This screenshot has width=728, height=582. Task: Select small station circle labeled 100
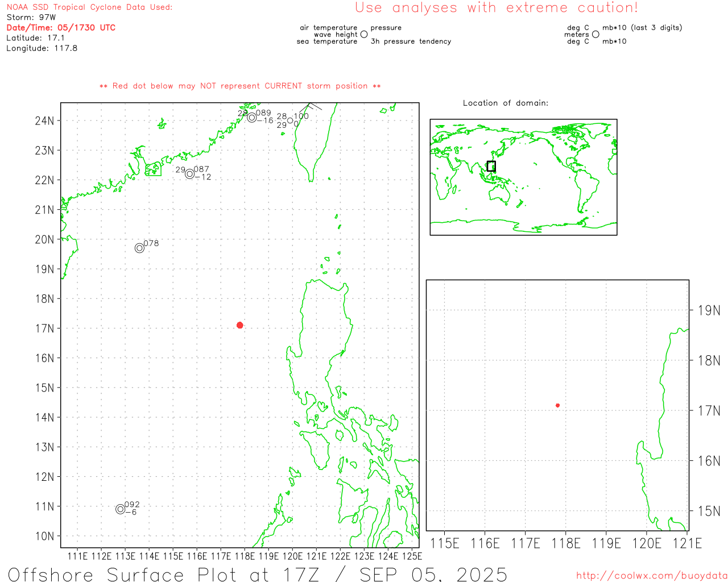pos(290,120)
